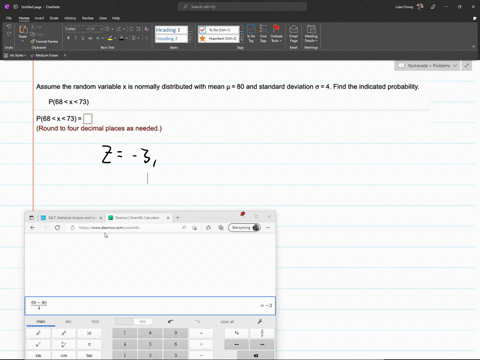Image resolution: width=480 pixels, height=360 pixels.
Task: Click the browser back arrow
Action: click(x=32, y=228)
